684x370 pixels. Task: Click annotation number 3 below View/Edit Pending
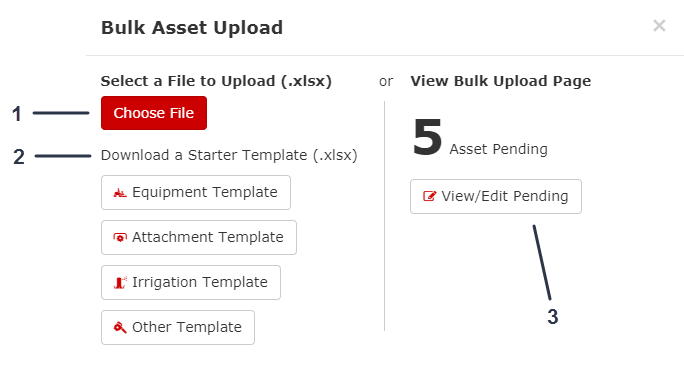(x=553, y=317)
